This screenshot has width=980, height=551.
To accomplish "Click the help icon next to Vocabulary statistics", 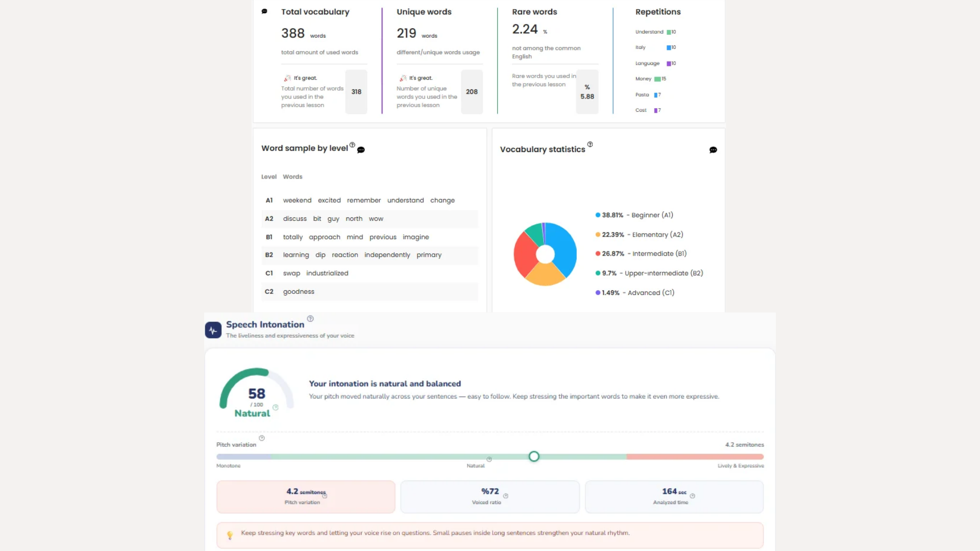I will [590, 144].
